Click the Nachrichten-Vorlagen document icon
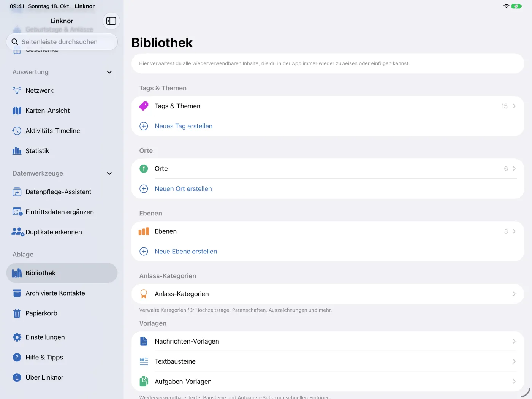Screen dimensions: 532x399 point(144,341)
